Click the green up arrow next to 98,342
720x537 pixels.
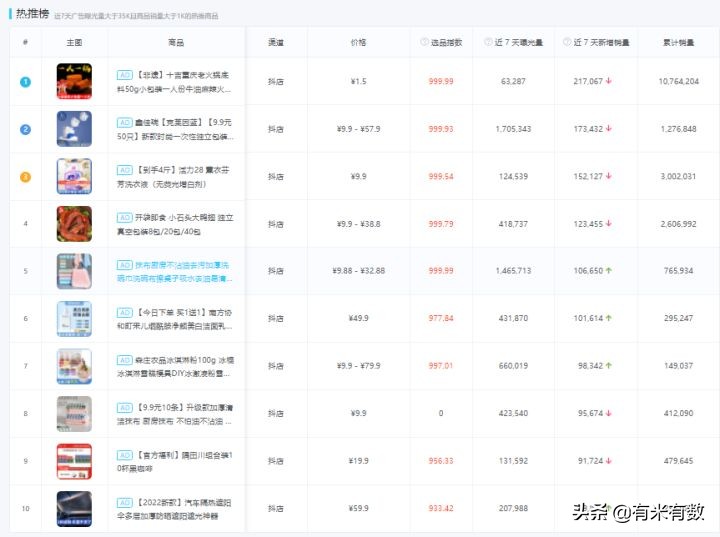[609, 366]
